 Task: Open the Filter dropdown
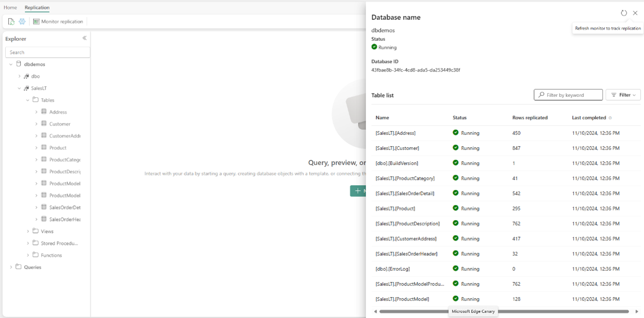623,95
